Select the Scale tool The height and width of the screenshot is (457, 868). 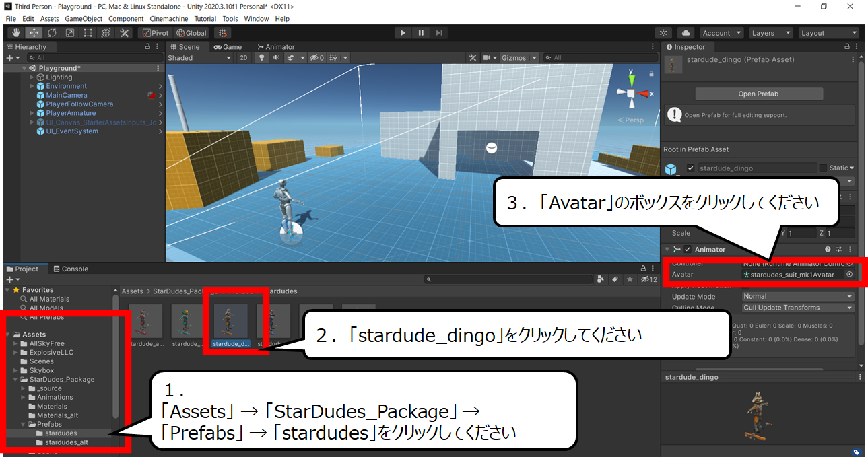pyautogui.click(x=70, y=32)
